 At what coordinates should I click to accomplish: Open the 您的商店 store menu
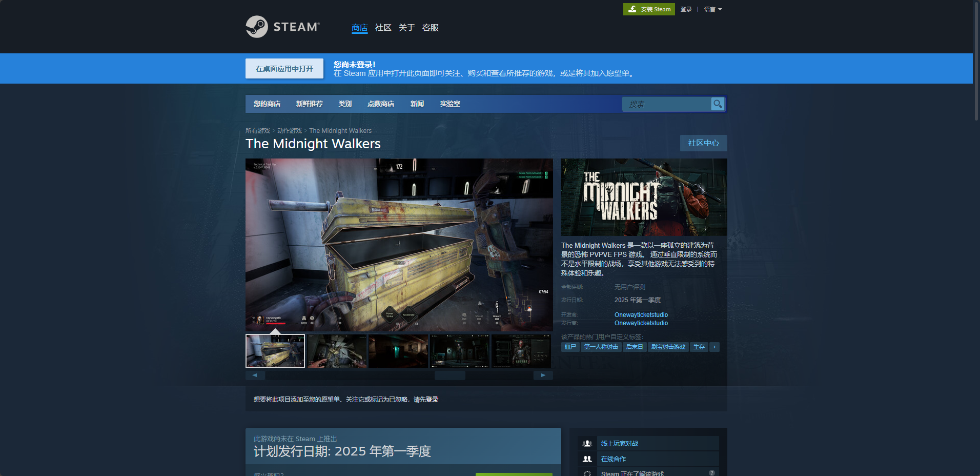pyautogui.click(x=267, y=104)
